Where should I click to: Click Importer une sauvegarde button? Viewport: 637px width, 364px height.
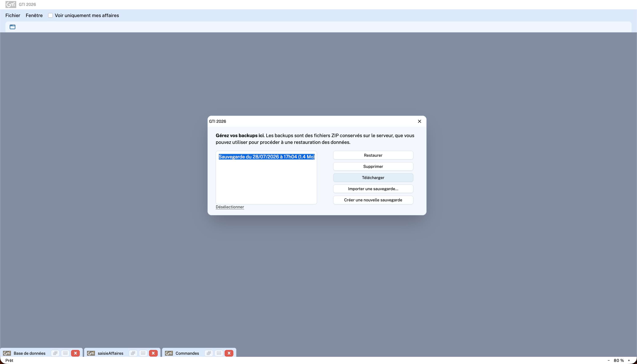click(373, 189)
